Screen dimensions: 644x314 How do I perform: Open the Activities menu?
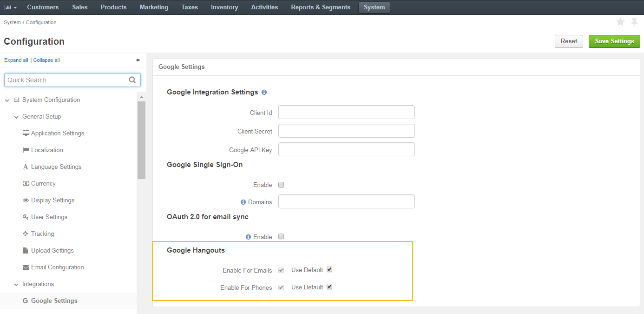click(x=264, y=7)
